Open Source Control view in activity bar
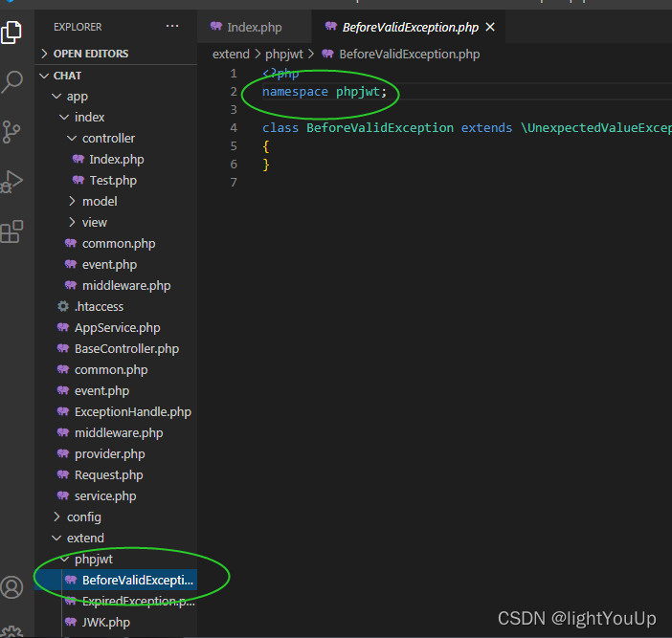Screen dimensions: 672x638 coord(11,131)
